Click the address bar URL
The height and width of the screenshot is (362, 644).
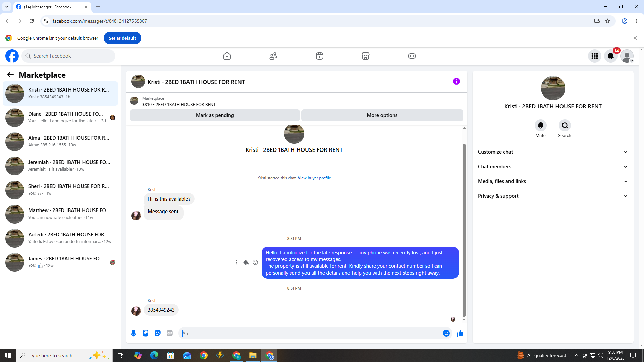click(100, 21)
